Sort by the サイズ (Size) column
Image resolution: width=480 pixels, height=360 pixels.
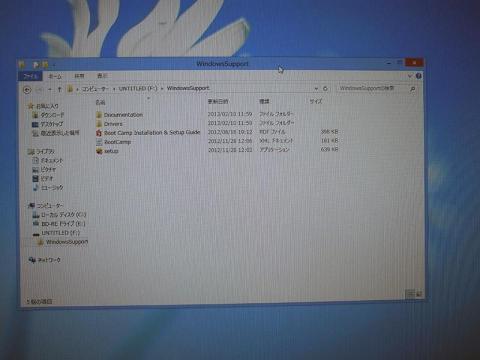316,101
